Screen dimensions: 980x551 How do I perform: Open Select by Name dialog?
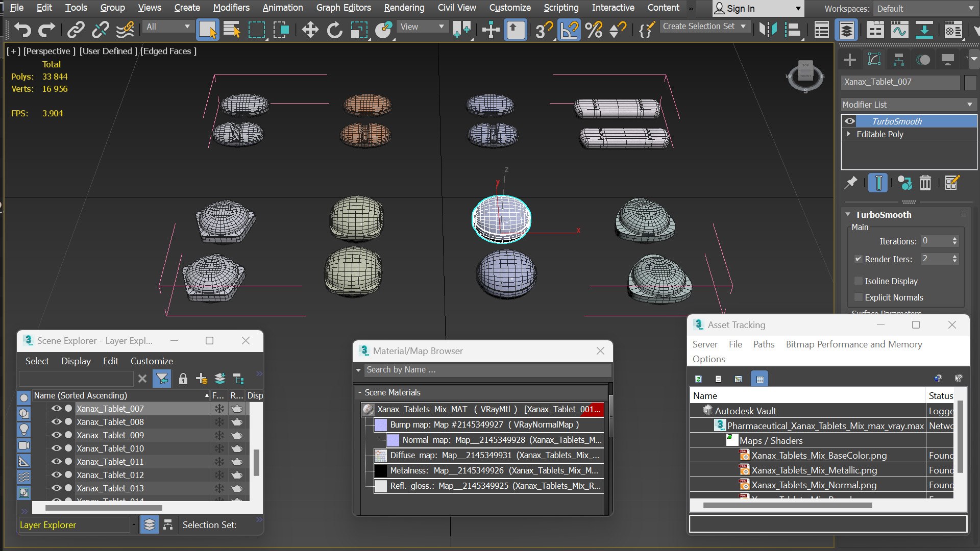[232, 30]
